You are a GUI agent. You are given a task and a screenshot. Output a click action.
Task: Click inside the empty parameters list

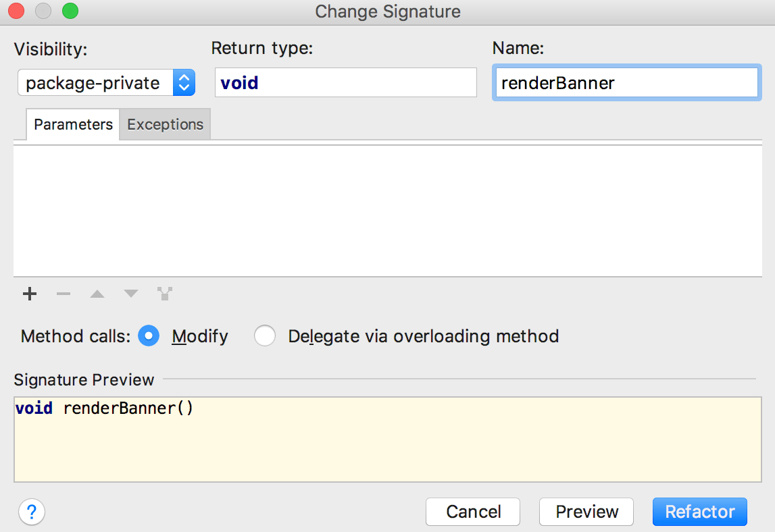[387, 209]
